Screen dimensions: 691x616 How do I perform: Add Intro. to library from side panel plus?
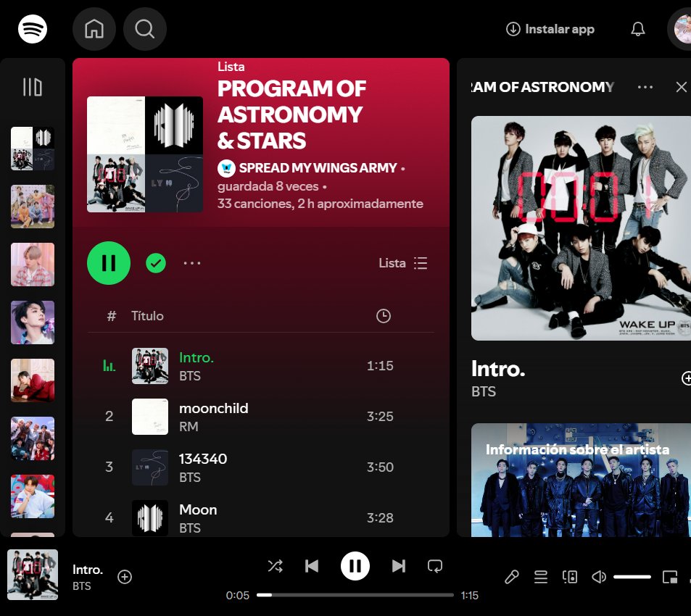[x=686, y=378]
